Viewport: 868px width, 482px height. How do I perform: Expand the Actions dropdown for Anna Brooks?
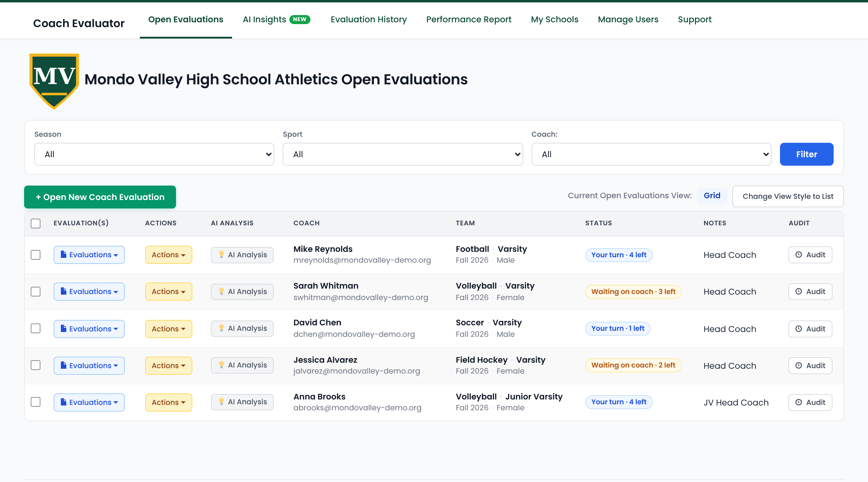pos(168,402)
